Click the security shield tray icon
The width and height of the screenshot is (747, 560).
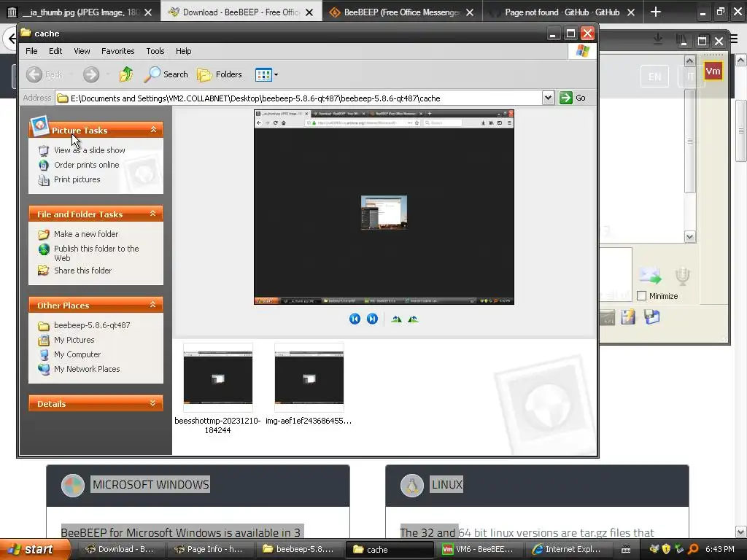[x=667, y=549]
